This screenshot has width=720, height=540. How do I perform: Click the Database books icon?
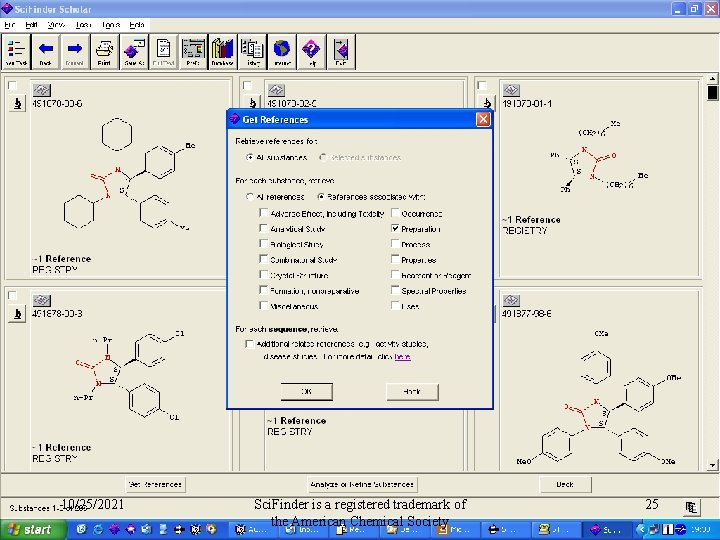pos(222,50)
